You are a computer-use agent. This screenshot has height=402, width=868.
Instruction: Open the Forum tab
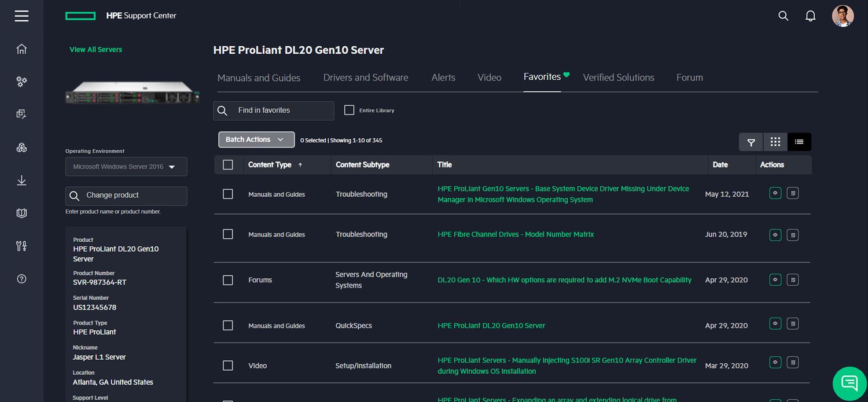click(x=690, y=78)
